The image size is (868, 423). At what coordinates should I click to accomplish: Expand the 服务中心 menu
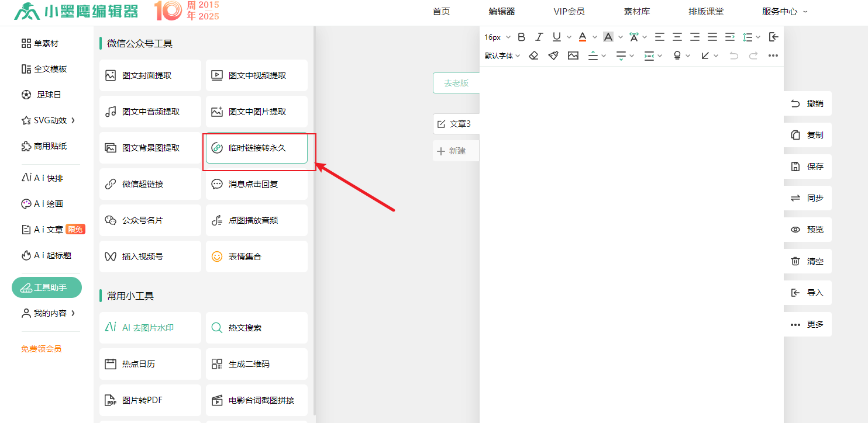784,11
